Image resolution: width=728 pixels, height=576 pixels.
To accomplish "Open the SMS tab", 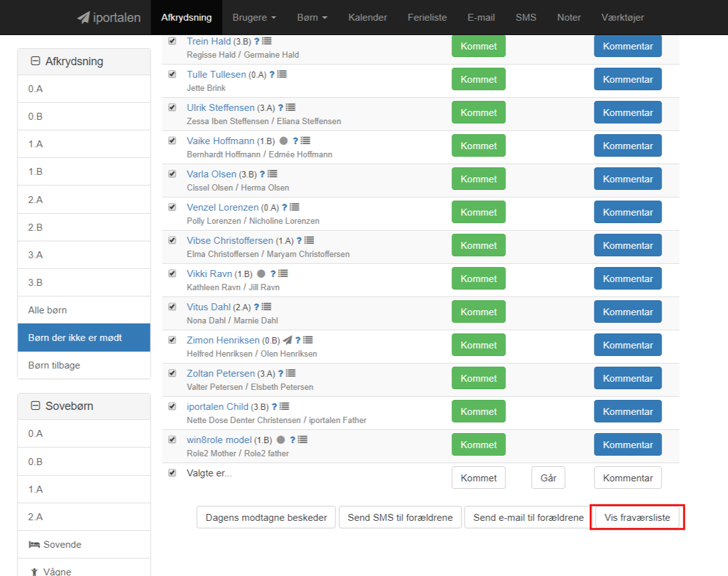I will (525, 18).
